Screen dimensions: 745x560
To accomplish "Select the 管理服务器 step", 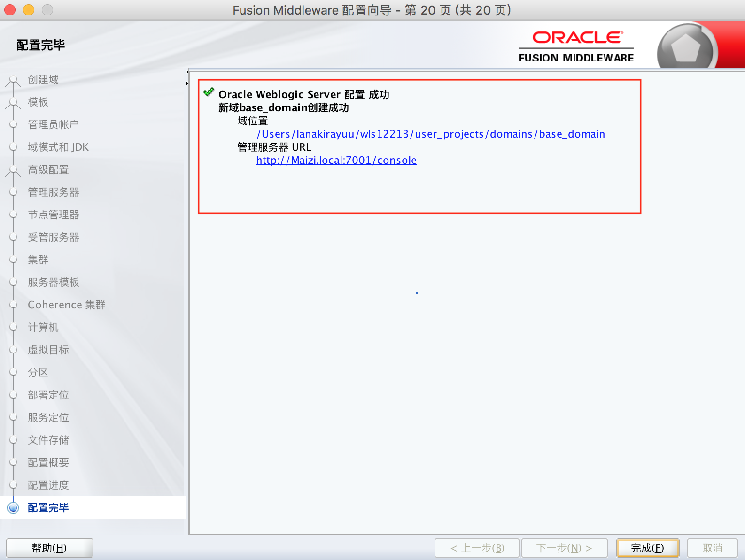I will pyautogui.click(x=54, y=192).
